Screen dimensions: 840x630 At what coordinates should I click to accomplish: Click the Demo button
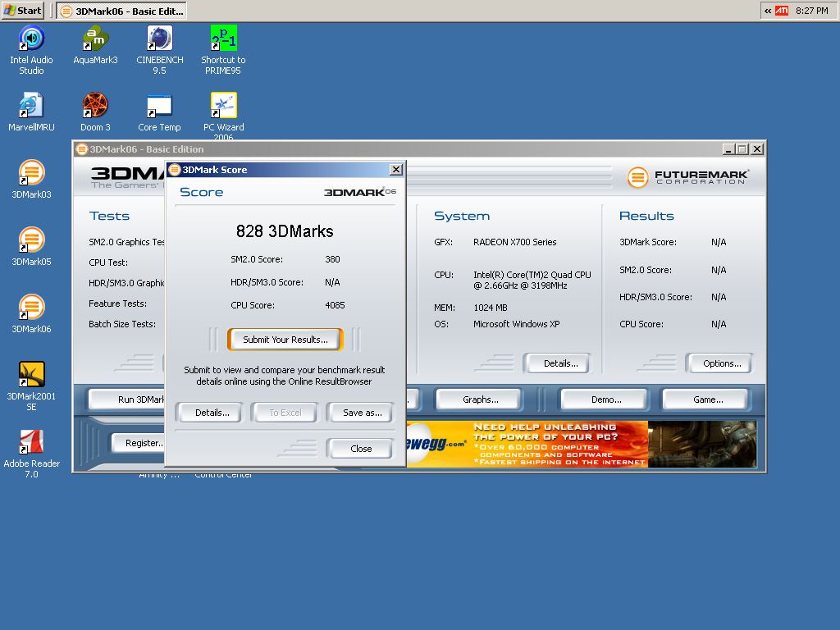tap(606, 399)
